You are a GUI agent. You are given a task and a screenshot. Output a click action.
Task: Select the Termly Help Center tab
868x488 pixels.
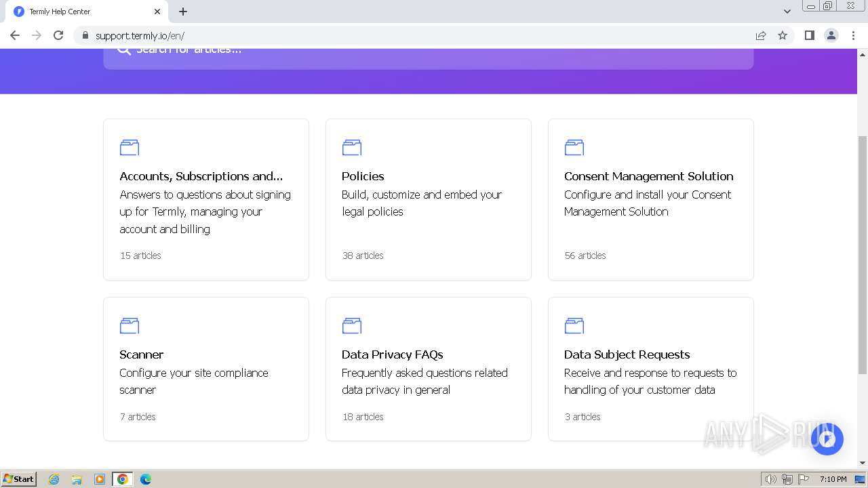[x=86, y=12]
